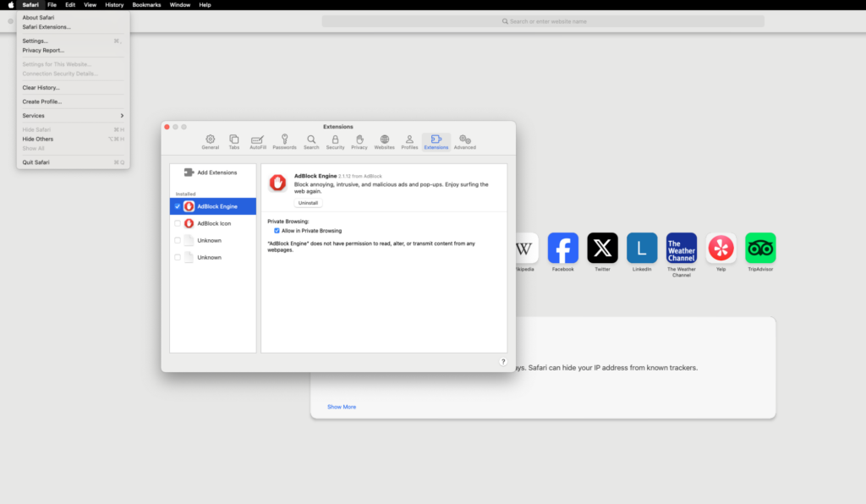This screenshot has height=504, width=866.
Task: Enable the first Unknown extension checkbox
Action: (178, 240)
